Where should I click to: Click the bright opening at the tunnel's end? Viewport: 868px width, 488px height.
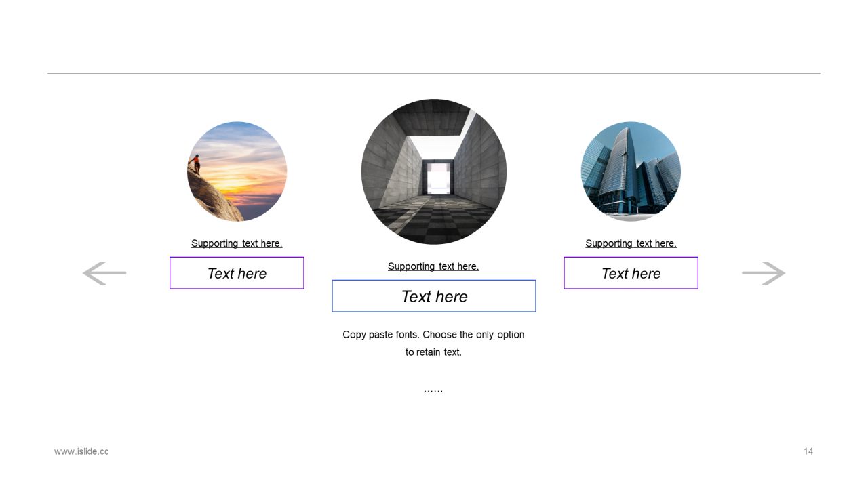[439, 178]
